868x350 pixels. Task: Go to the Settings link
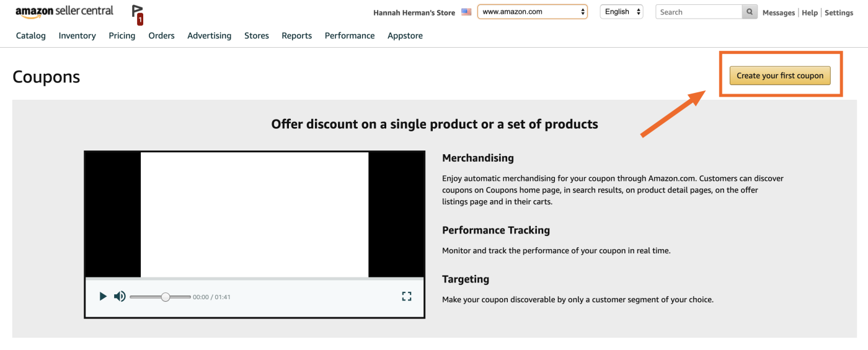pyautogui.click(x=839, y=12)
